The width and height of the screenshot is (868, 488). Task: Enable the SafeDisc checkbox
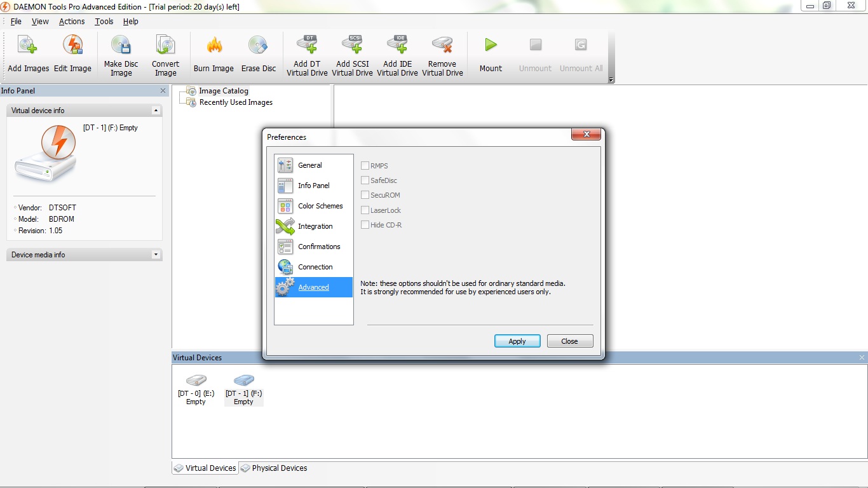[x=365, y=180]
